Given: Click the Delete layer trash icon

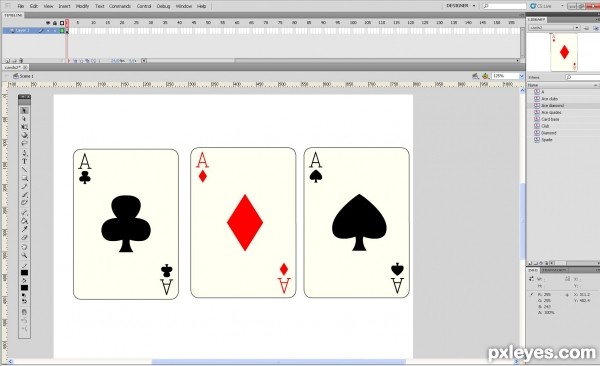Looking at the screenshot, I should (21, 60).
